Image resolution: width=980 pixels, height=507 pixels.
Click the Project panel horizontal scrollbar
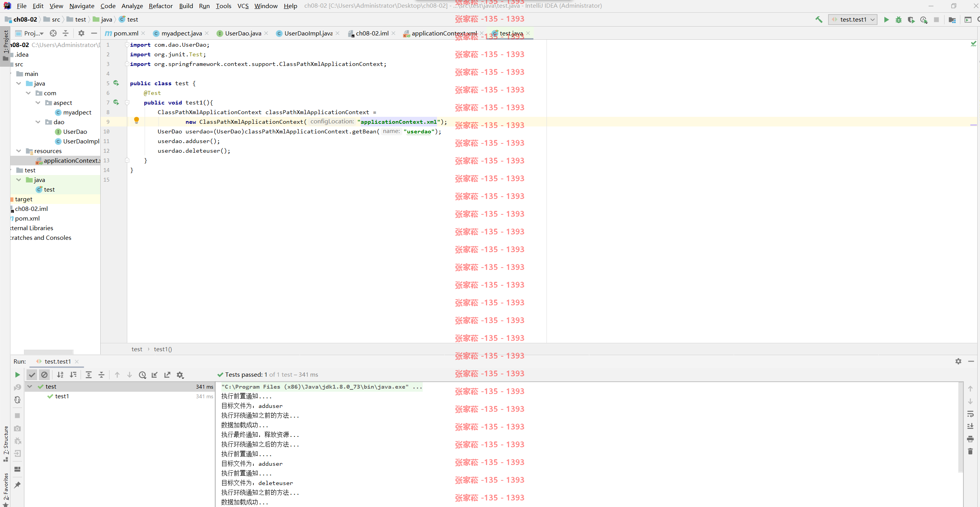tap(49, 352)
